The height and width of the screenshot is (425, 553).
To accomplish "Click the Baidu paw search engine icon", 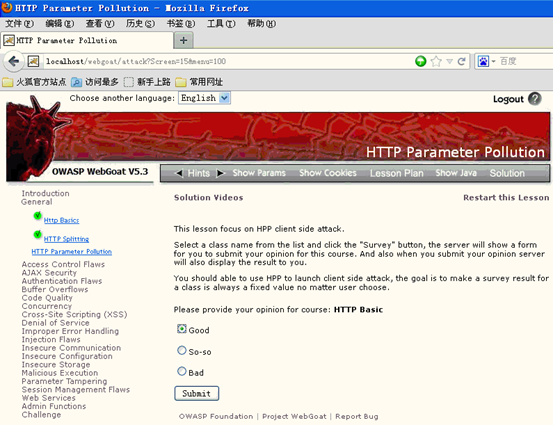I will click(x=483, y=61).
